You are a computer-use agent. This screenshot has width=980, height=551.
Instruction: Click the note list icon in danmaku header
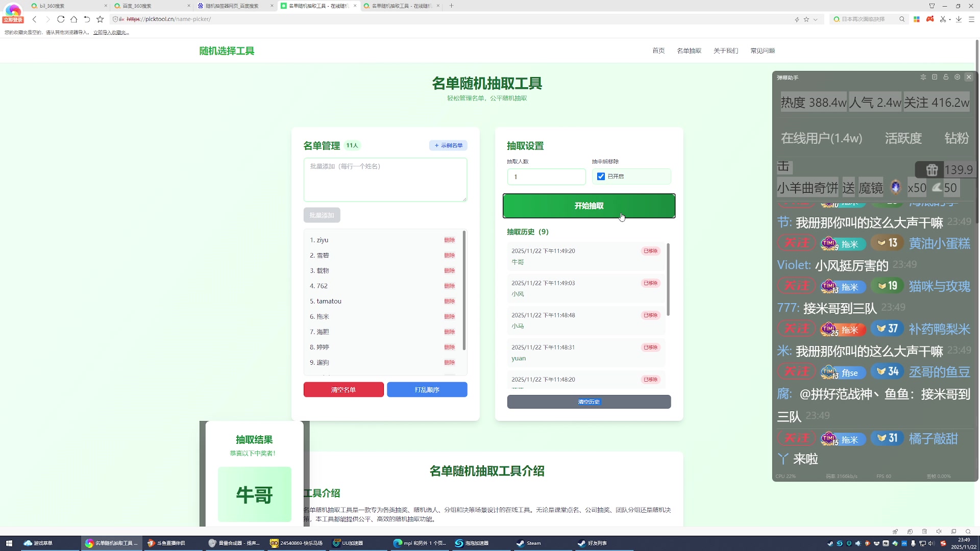(x=935, y=77)
